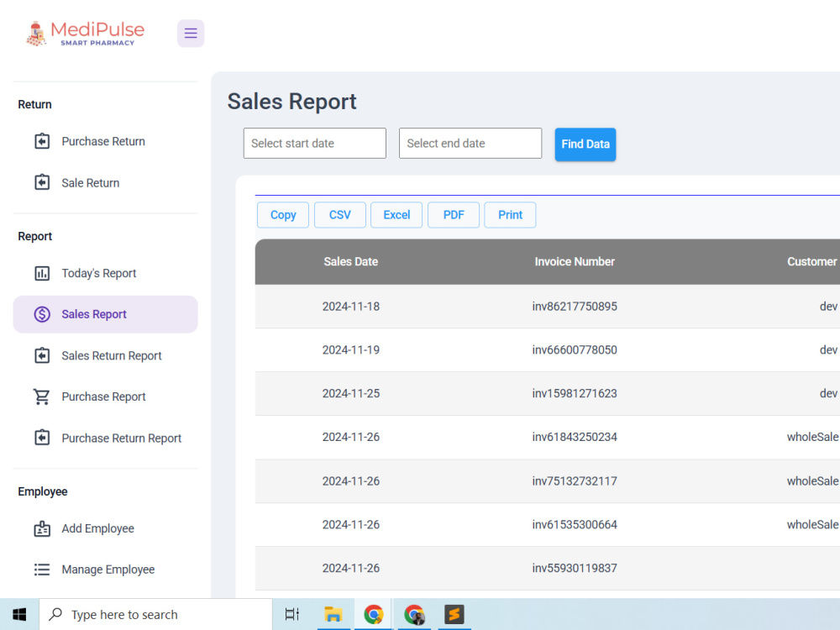Click the MediPulse Smart Pharmacy logo

(86, 34)
